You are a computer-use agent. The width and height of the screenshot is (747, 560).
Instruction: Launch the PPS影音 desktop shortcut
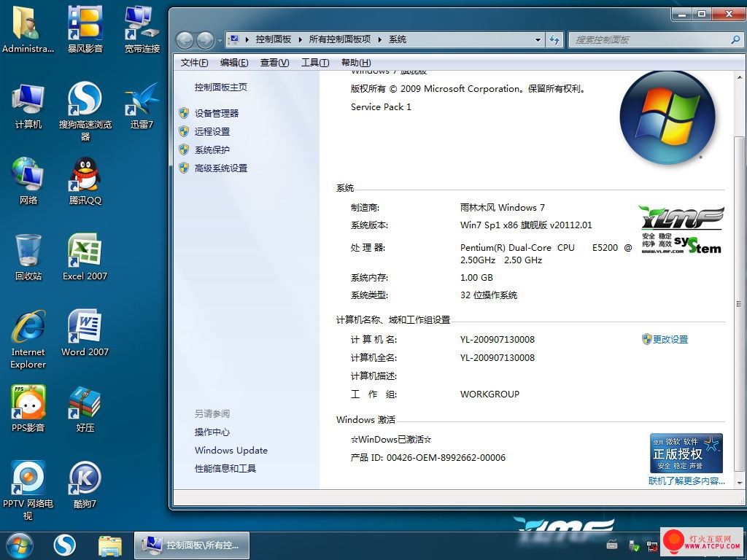28,408
